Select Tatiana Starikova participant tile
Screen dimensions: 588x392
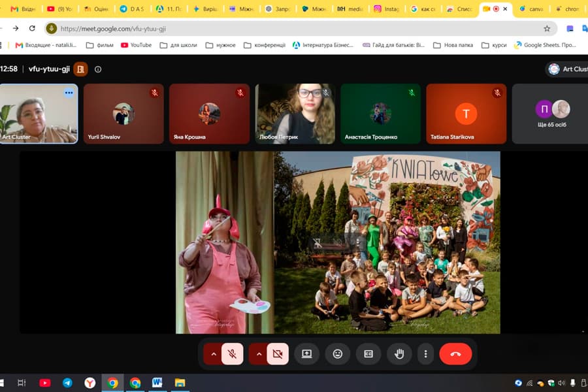pyautogui.click(x=466, y=114)
